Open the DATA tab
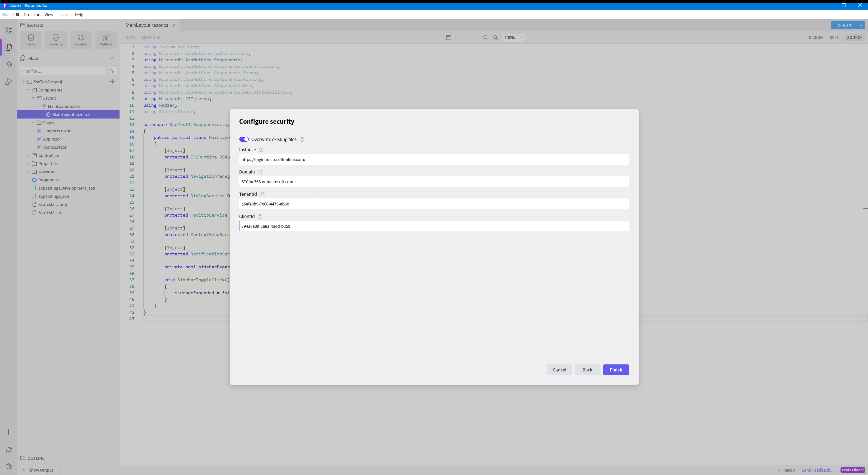 [130, 38]
